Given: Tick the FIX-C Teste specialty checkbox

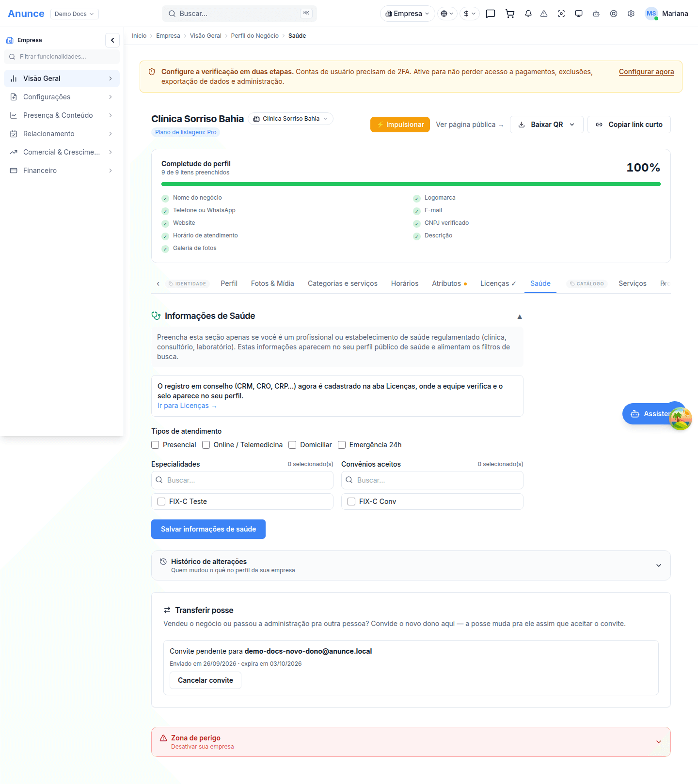Looking at the screenshot, I should (161, 502).
